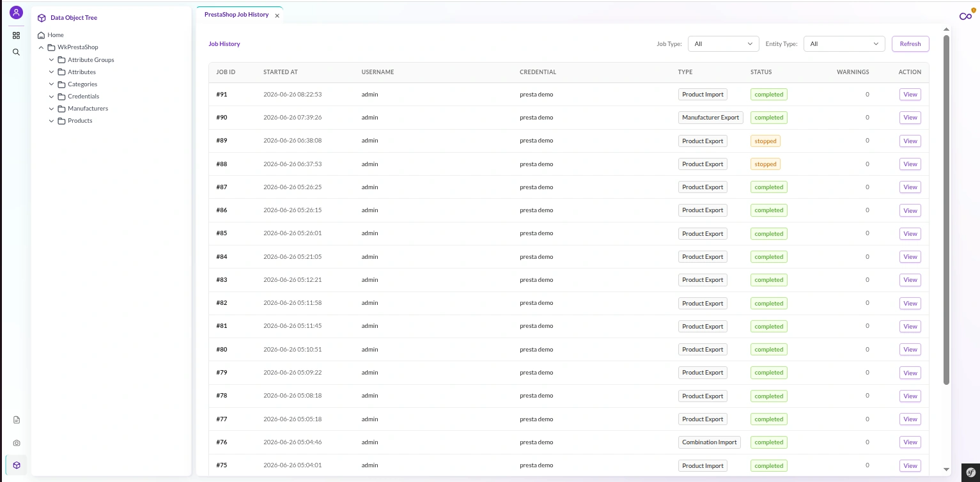
Task: Click the WARNINGS column header
Action: pos(853,72)
